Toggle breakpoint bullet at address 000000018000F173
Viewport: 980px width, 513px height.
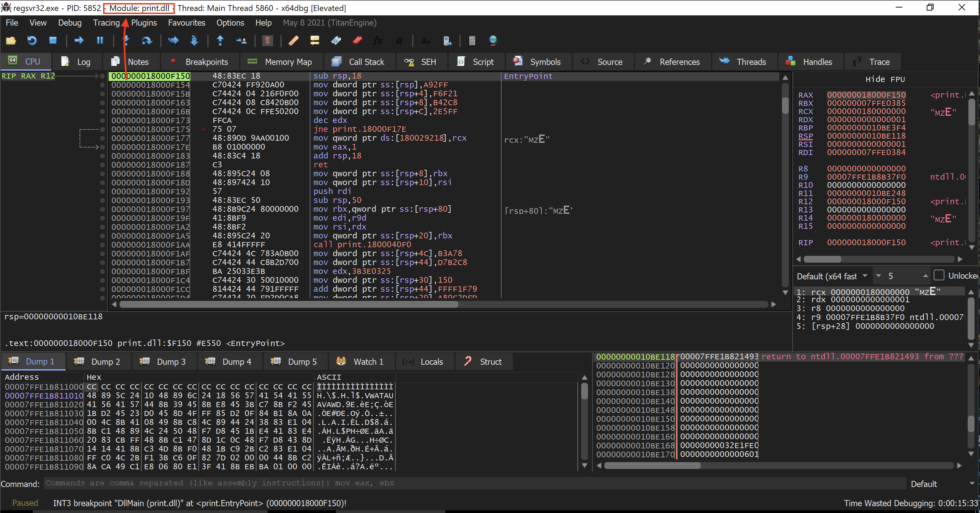pos(102,120)
